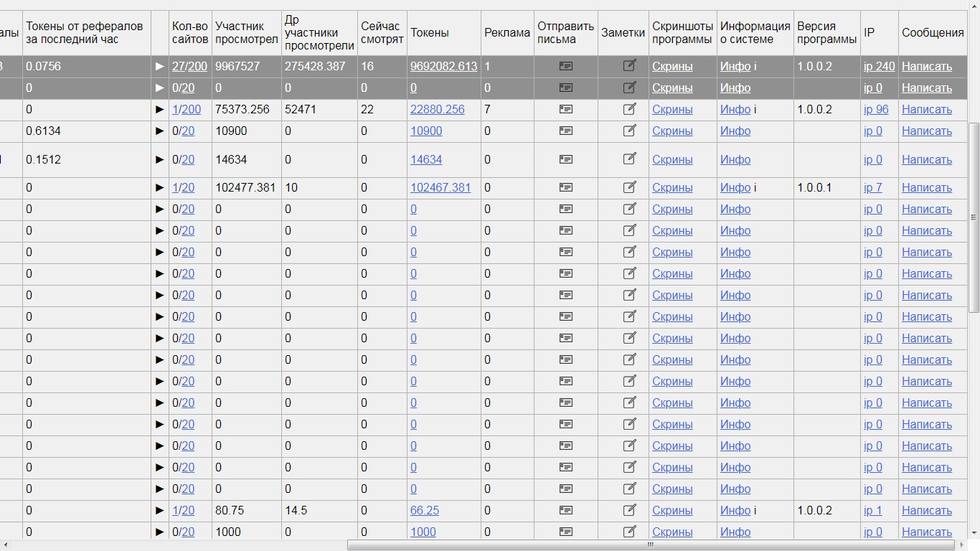This screenshot has height=551, width=980.
Task: Click Написать in the ip 1 row
Action: (x=927, y=510)
